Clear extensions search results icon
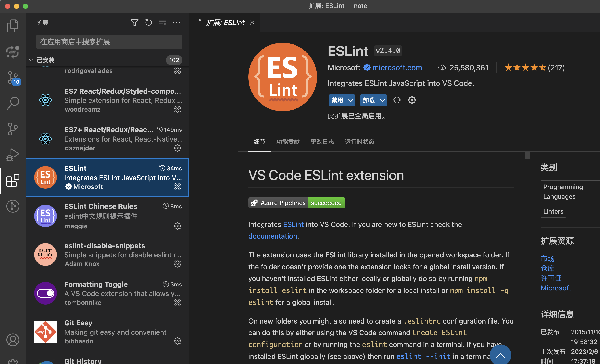Viewport: 600px width, 364px height. (163, 23)
